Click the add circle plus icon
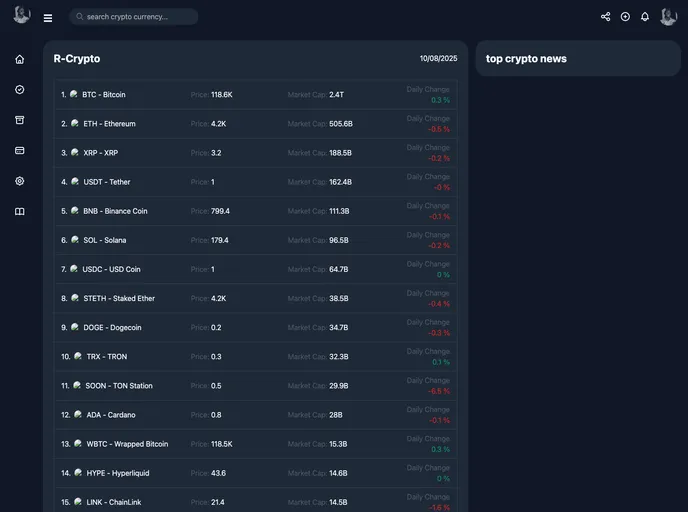Screen dimensions: 688x512 (x=625, y=17)
